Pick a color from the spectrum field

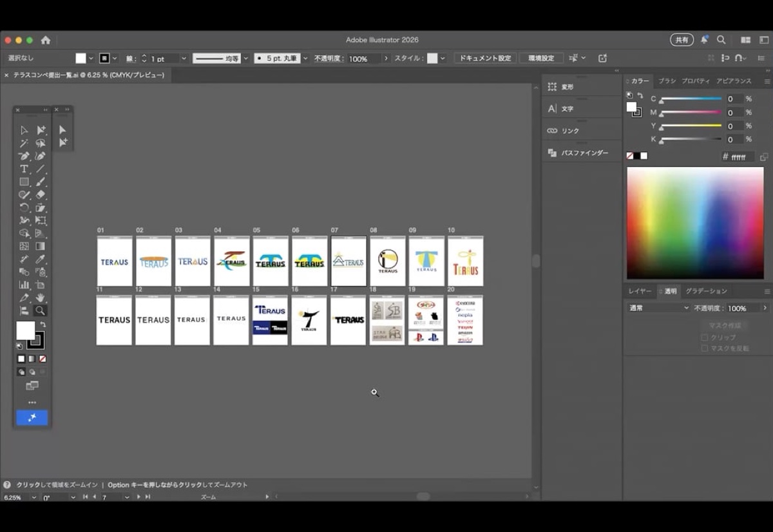pyautogui.click(x=695, y=223)
